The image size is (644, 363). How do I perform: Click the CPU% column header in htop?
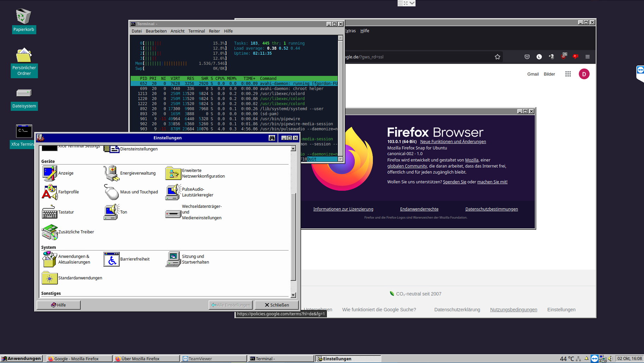tap(220, 78)
